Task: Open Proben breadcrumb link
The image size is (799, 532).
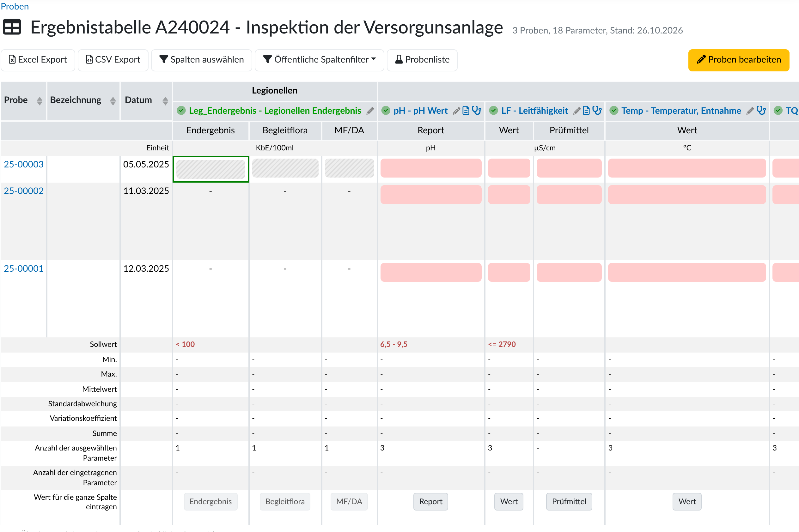Action: 15,6
